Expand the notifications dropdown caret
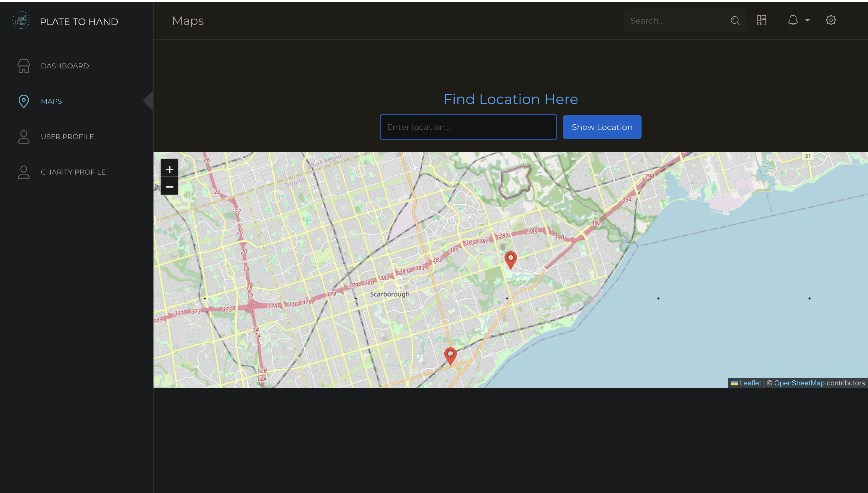This screenshot has width=868, height=493. pyautogui.click(x=807, y=20)
